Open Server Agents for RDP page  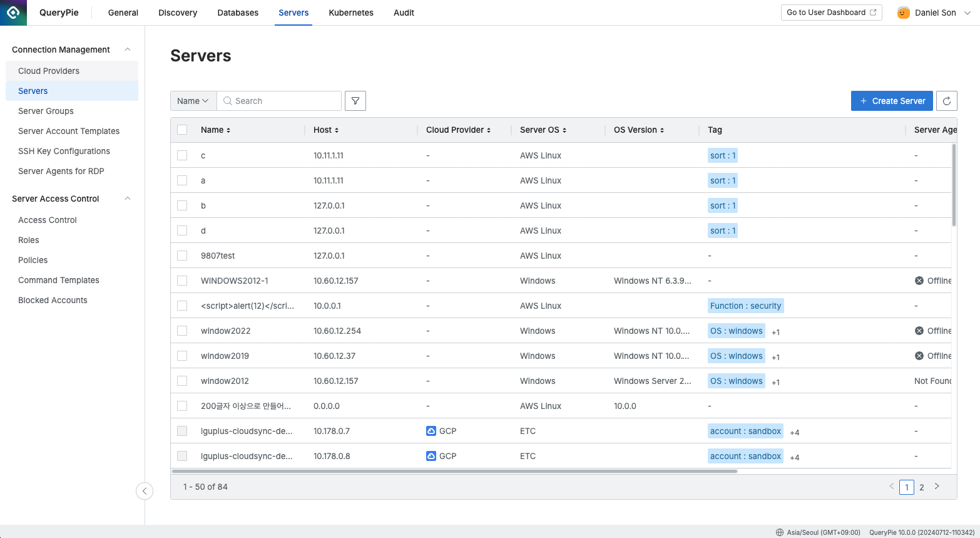pyautogui.click(x=72, y=171)
